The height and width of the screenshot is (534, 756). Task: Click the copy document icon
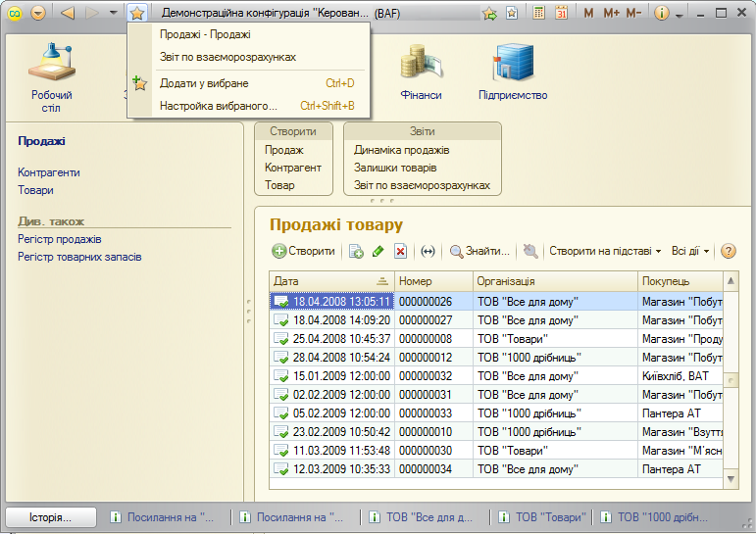[x=356, y=251]
